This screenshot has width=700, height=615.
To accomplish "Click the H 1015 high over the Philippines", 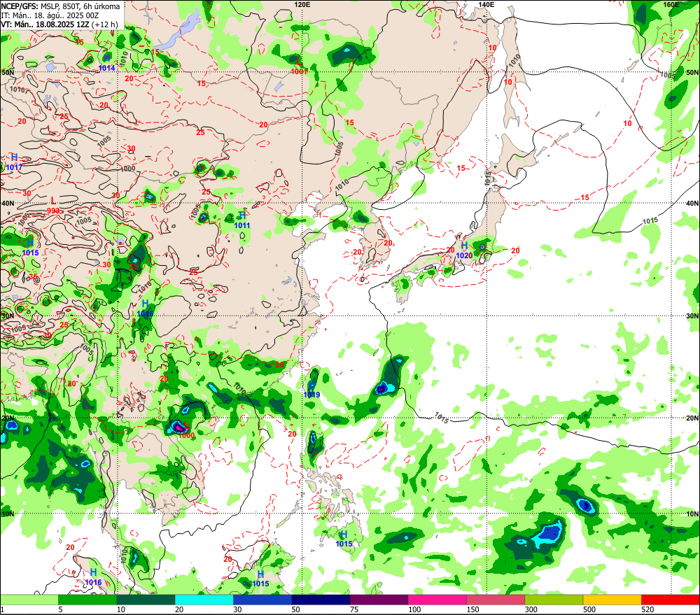I will point(344,539).
